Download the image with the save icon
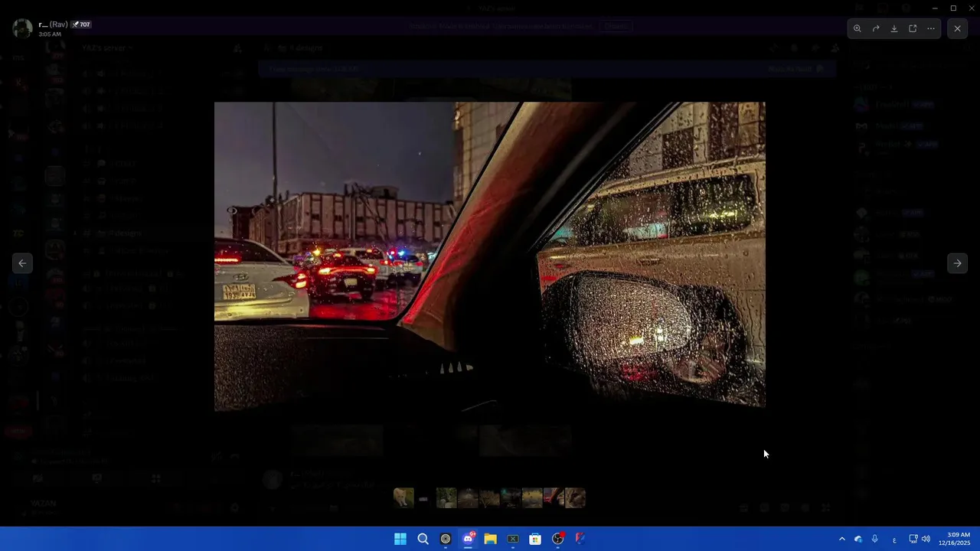This screenshot has height=551, width=980. (893, 28)
